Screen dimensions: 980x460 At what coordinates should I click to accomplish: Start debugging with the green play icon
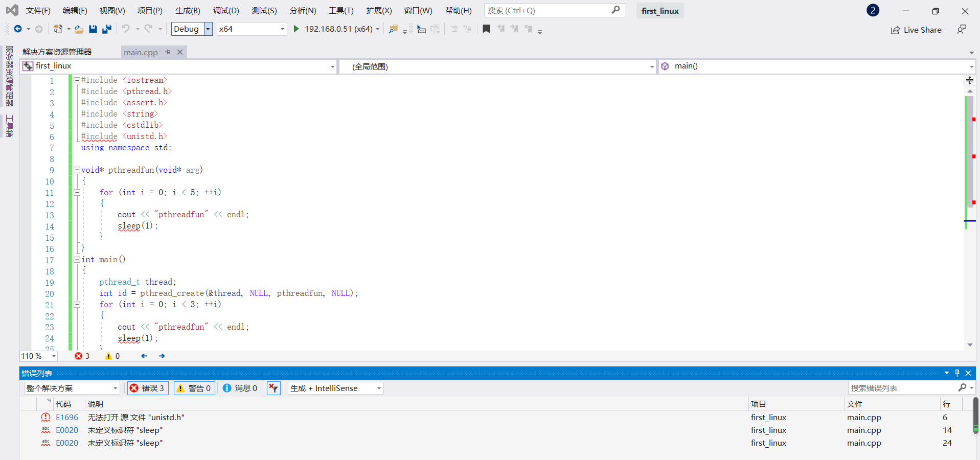[x=296, y=29]
